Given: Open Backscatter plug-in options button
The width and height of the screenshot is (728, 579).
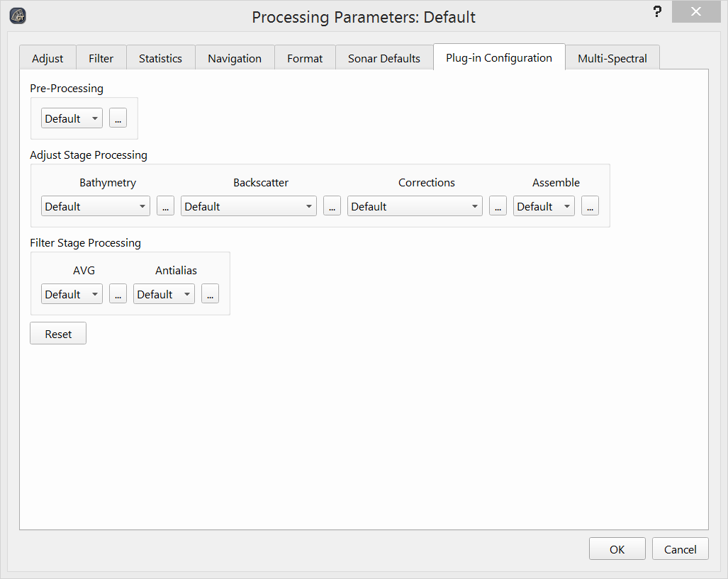Looking at the screenshot, I should pos(332,206).
